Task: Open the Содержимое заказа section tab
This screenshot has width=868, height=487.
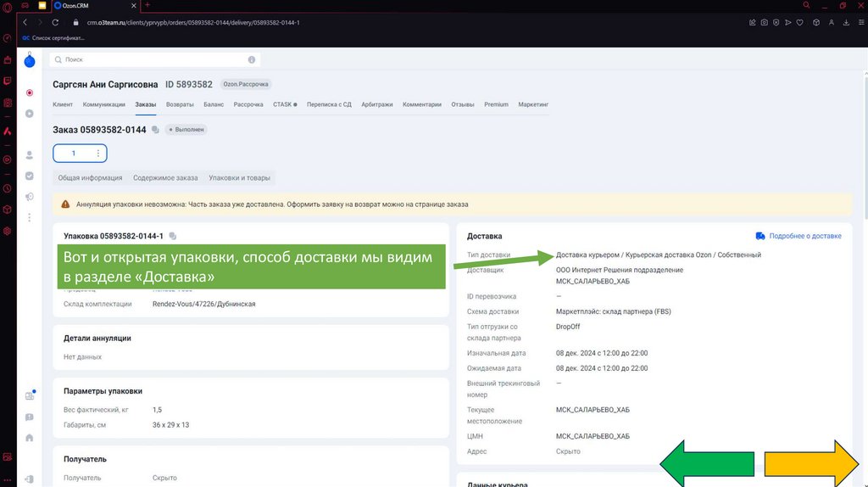Action: [x=165, y=178]
